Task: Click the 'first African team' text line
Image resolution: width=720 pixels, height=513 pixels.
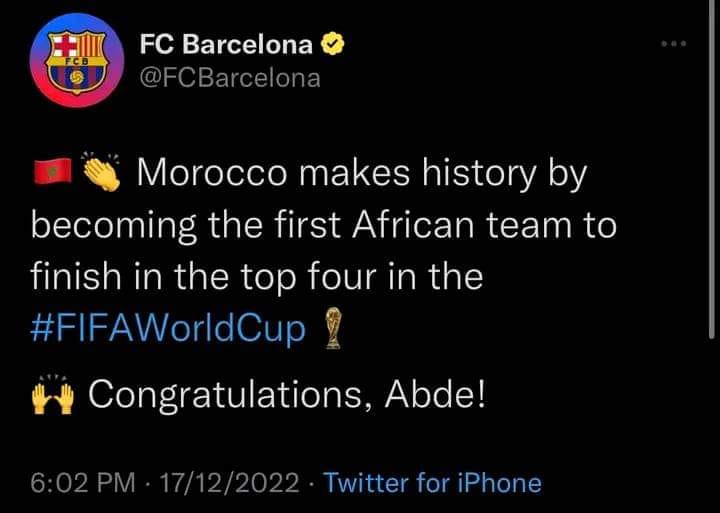Action: (x=323, y=226)
